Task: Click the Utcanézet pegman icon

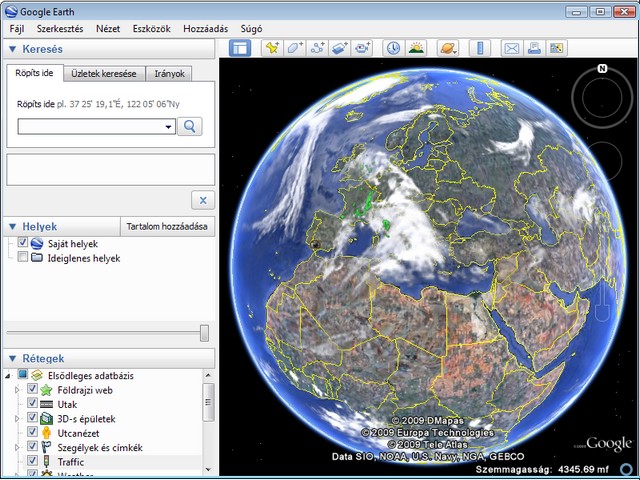Action: point(46,433)
